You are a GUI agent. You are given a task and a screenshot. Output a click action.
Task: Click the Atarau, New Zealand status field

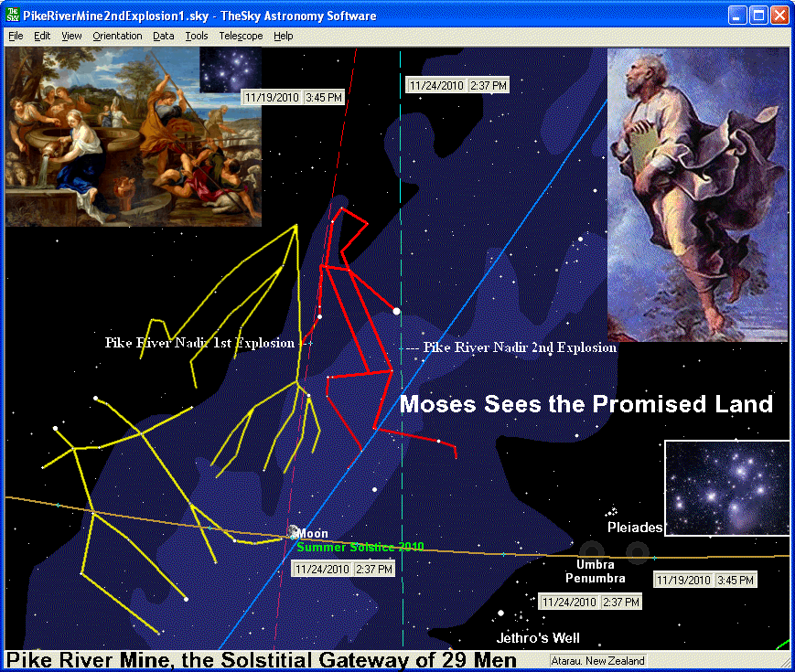(x=598, y=660)
